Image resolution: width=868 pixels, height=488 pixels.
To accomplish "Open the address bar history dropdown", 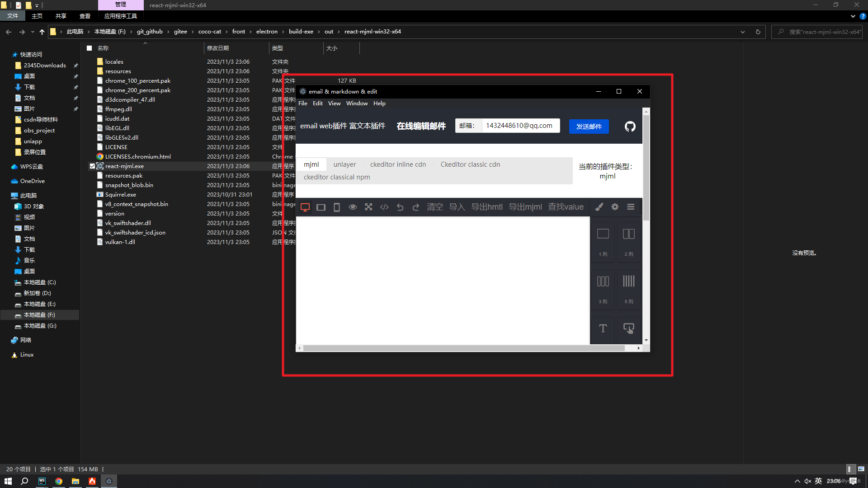I will click(x=742, y=32).
